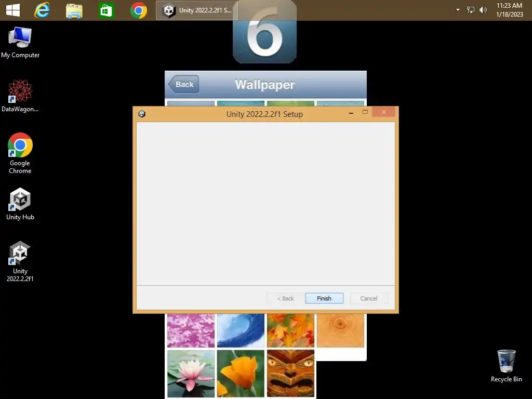Open the volume speaker tray icon
The width and height of the screenshot is (532, 399).
(483, 10)
